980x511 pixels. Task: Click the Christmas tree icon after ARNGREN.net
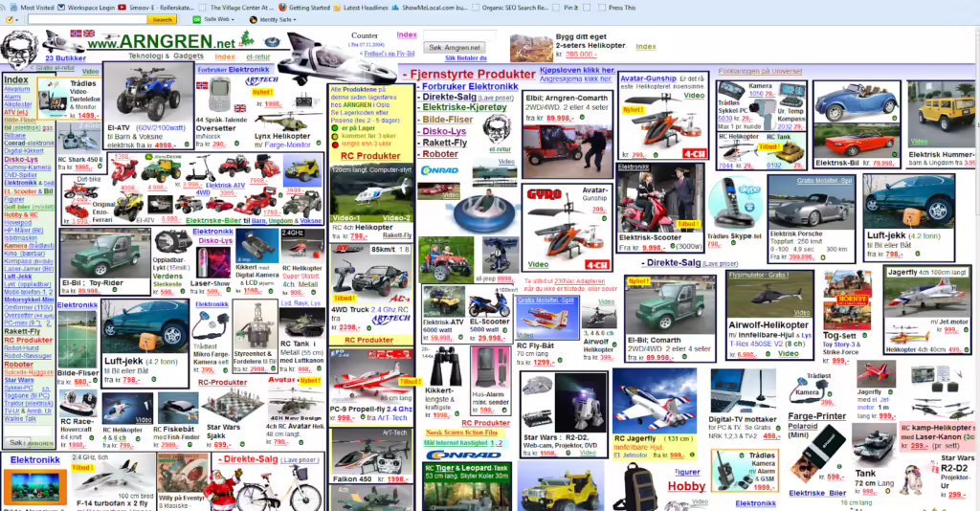point(248,38)
